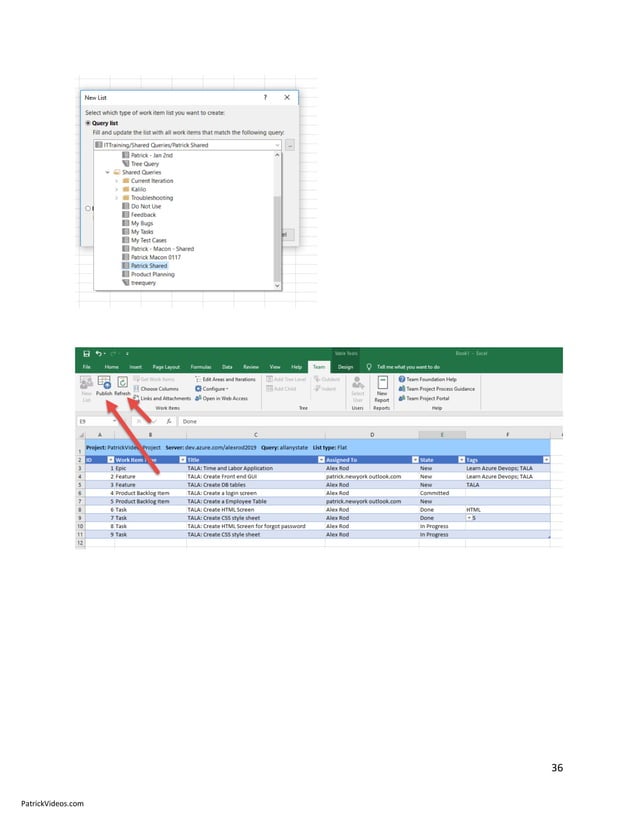The height and width of the screenshot is (826, 638).
Task: Click the Publish icon in Team ribbon
Action: 104,386
